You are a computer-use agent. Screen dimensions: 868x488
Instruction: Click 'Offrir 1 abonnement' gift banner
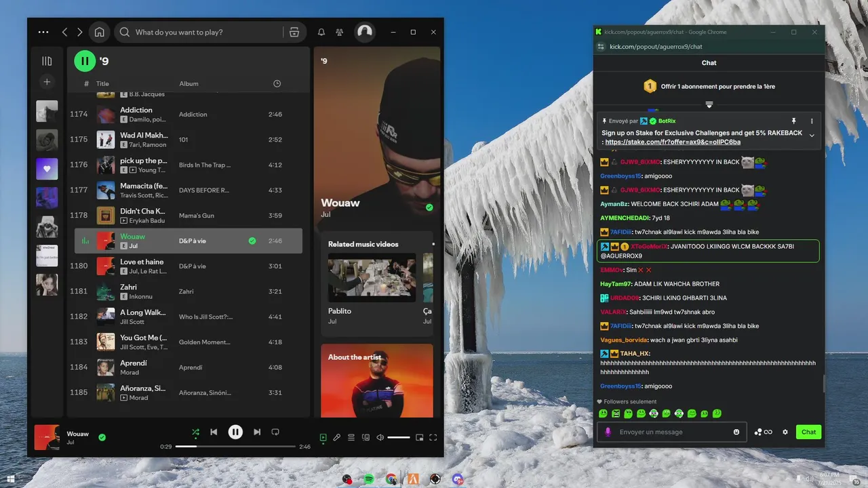[x=709, y=86]
